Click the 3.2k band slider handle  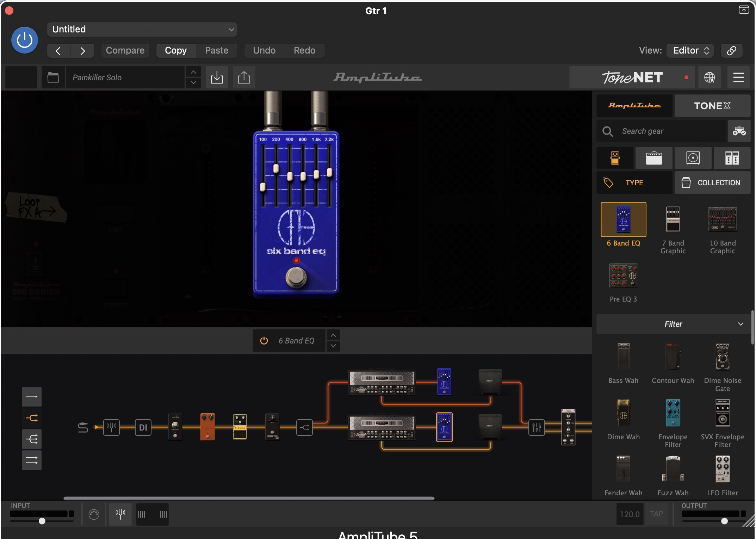tap(329, 172)
